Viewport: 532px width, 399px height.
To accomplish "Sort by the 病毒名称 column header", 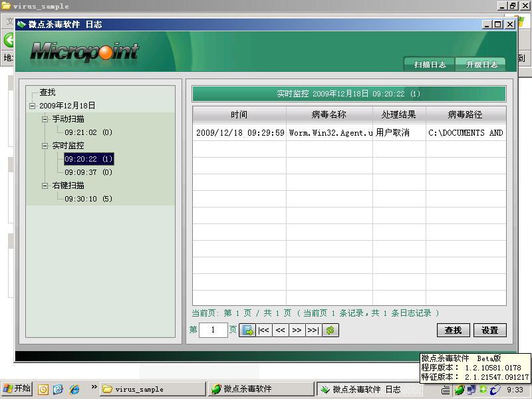I will tap(329, 114).
